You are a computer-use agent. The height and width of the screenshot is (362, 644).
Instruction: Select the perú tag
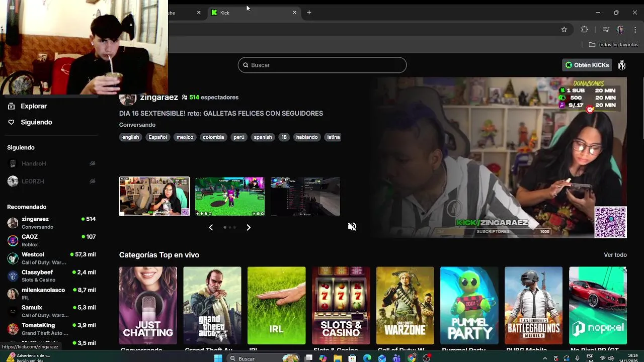coord(239,137)
